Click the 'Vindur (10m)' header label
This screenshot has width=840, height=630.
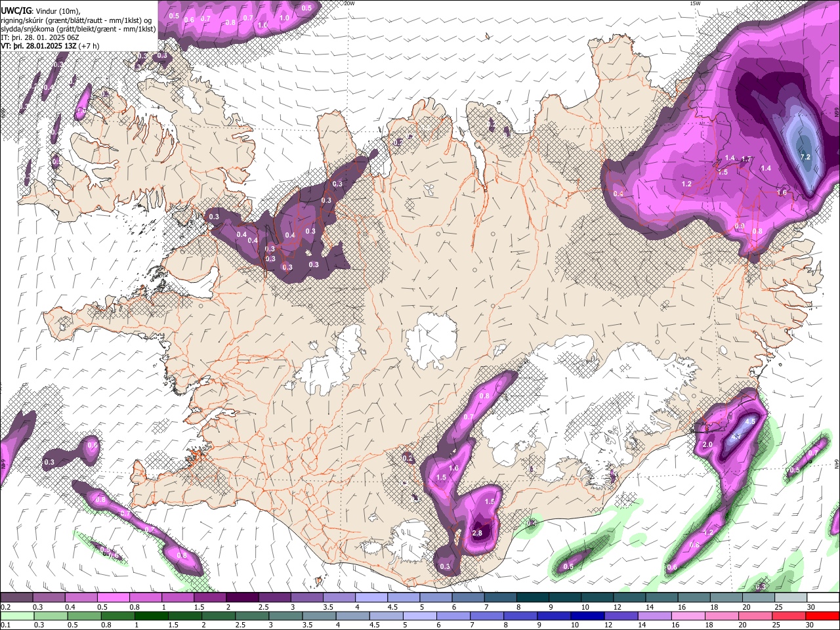(58, 11)
